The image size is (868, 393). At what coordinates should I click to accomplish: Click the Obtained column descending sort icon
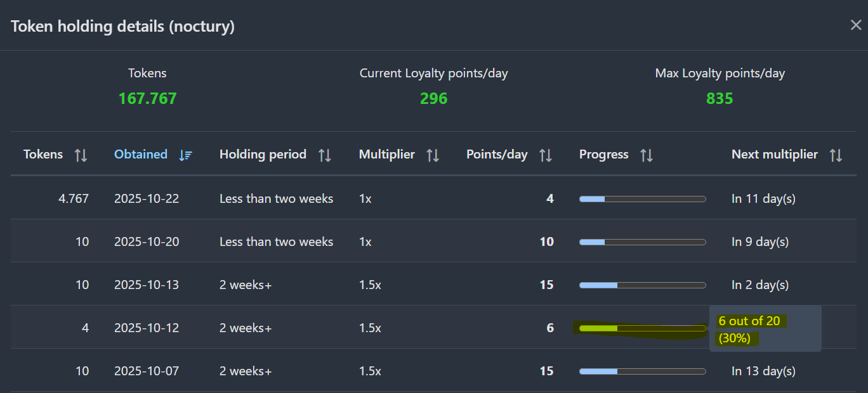tap(185, 155)
